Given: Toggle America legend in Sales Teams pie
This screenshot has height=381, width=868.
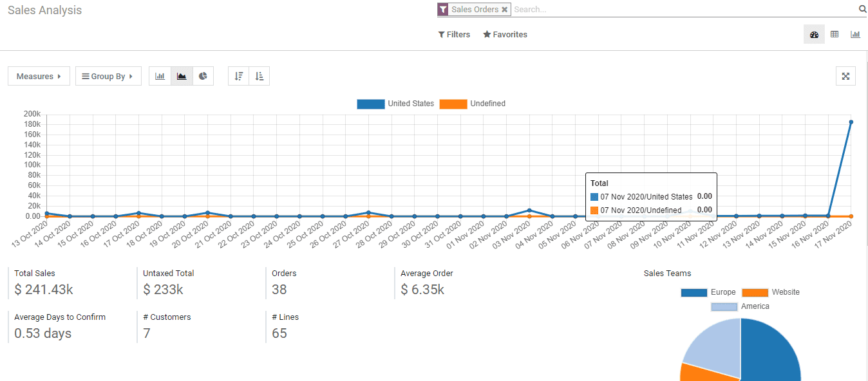Looking at the screenshot, I should (724, 307).
